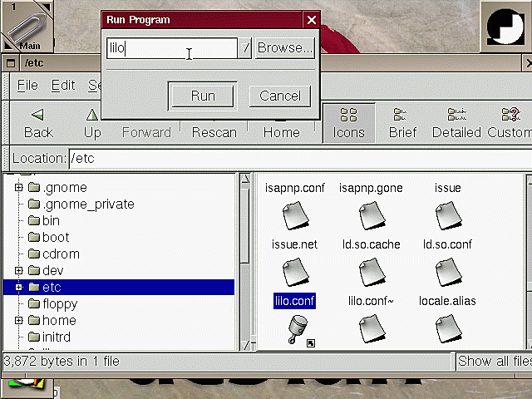Go Up one directory level
532x399 pixels.
(x=92, y=124)
